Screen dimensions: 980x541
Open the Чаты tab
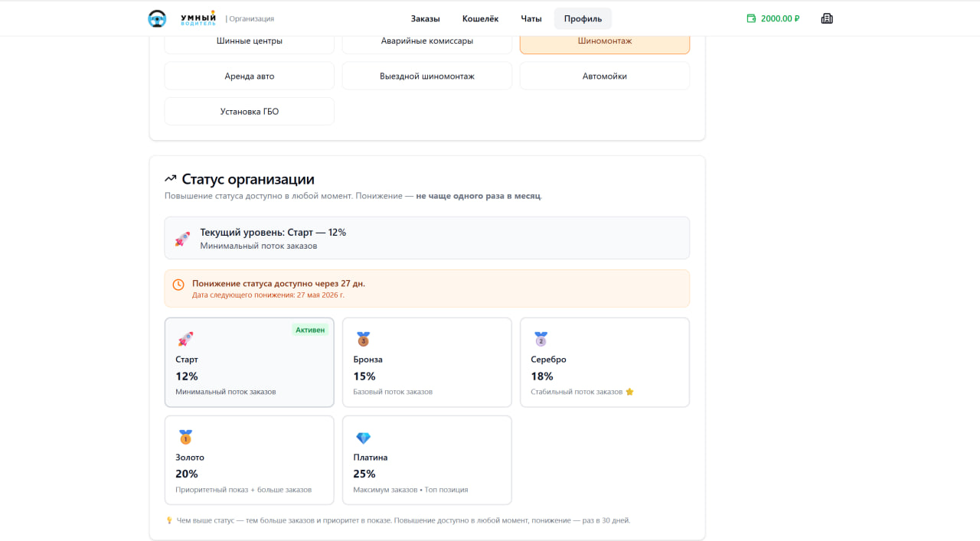click(531, 18)
